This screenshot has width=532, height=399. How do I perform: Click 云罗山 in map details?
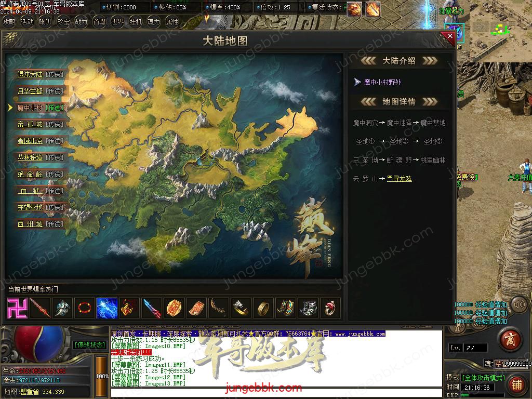point(365,179)
